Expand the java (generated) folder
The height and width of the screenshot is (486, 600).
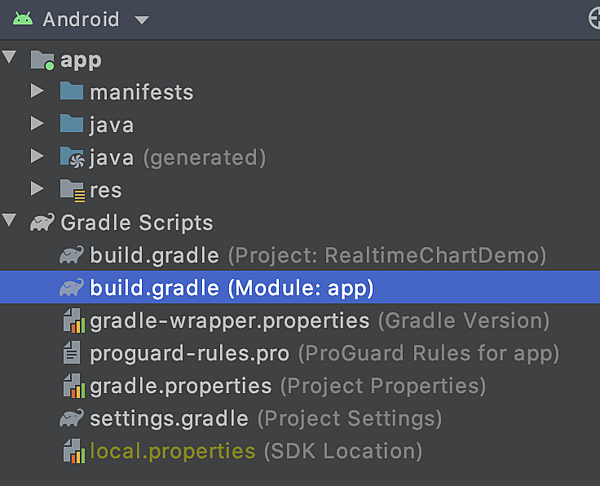tap(37, 156)
